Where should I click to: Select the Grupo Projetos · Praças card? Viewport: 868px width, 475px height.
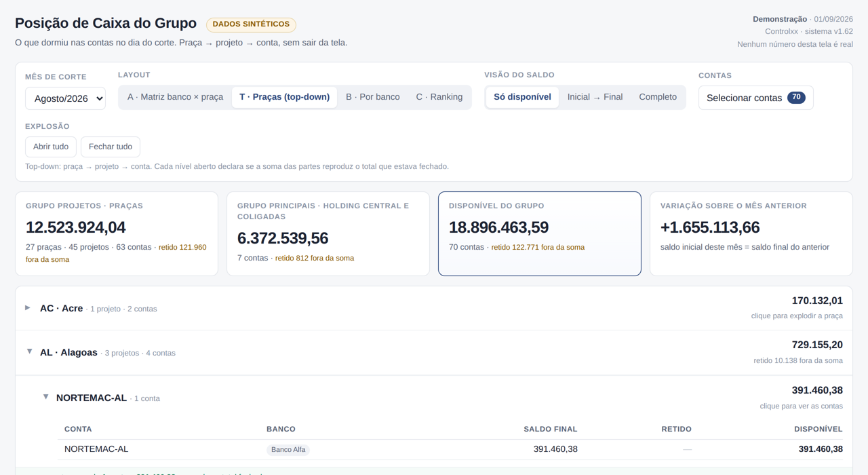click(117, 234)
